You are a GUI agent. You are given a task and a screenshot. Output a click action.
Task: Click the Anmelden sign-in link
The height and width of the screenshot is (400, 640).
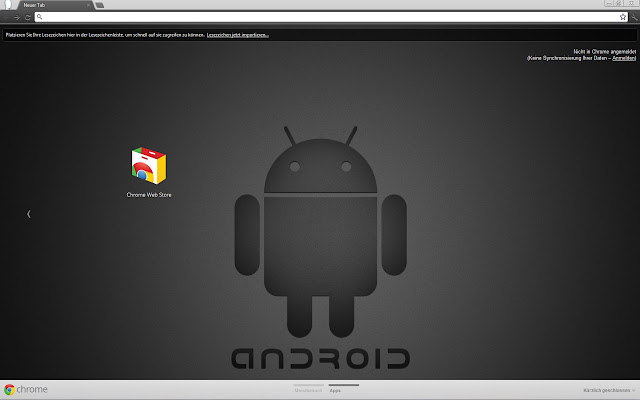tap(624, 58)
